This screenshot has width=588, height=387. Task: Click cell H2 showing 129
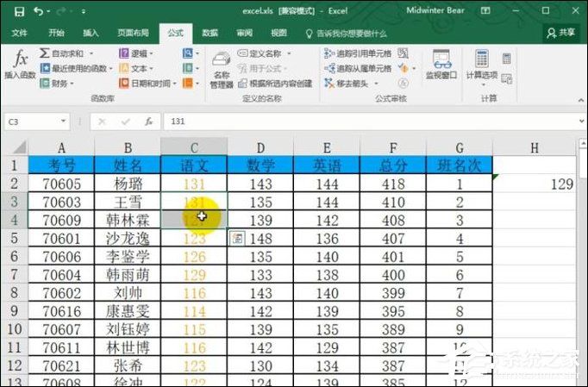coord(535,184)
